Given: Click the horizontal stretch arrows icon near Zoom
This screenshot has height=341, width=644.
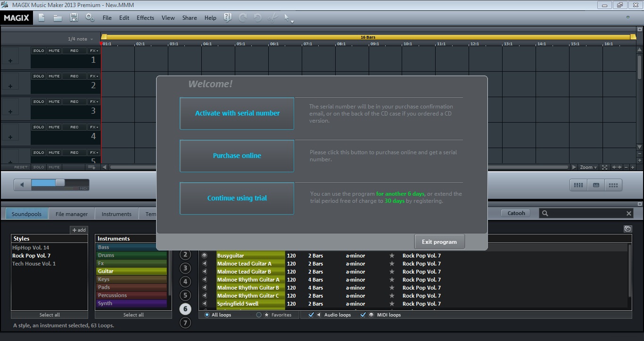Looking at the screenshot, I should [617, 167].
